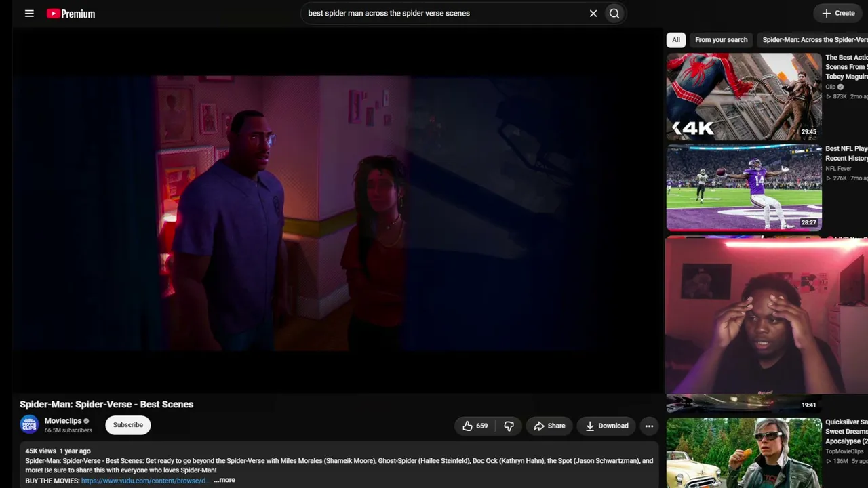
Task: Download this video
Action: tap(607, 426)
